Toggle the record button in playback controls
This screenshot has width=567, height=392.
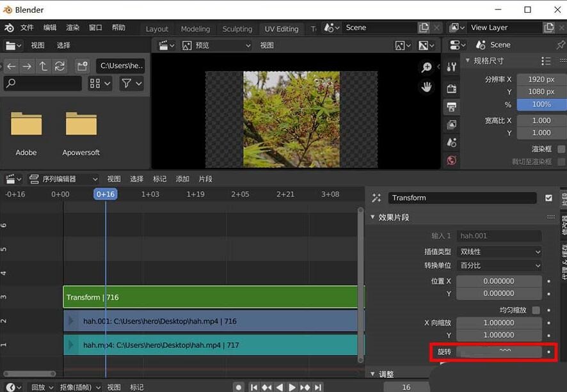(238, 387)
